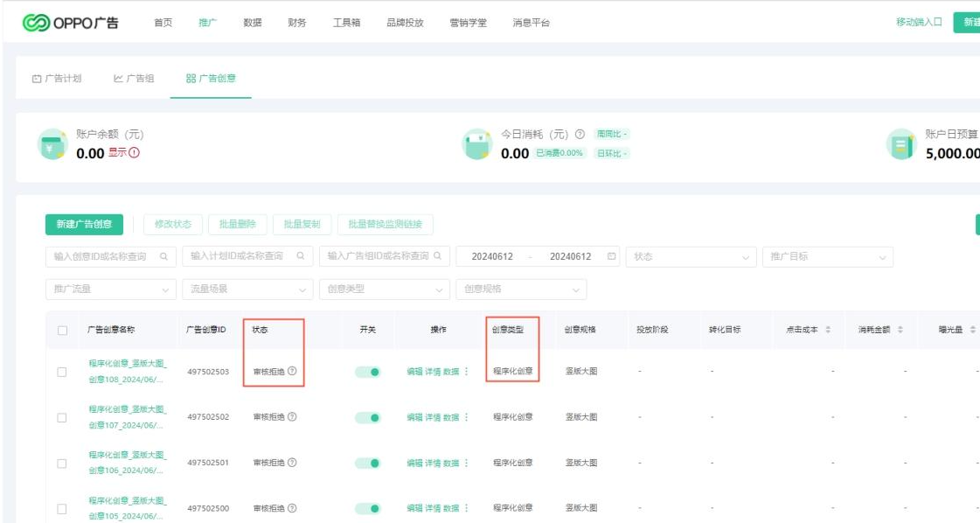Open 品牌投放 in top navigation
The width and height of the screenshot is (980, 523).
tap(405, 23)
